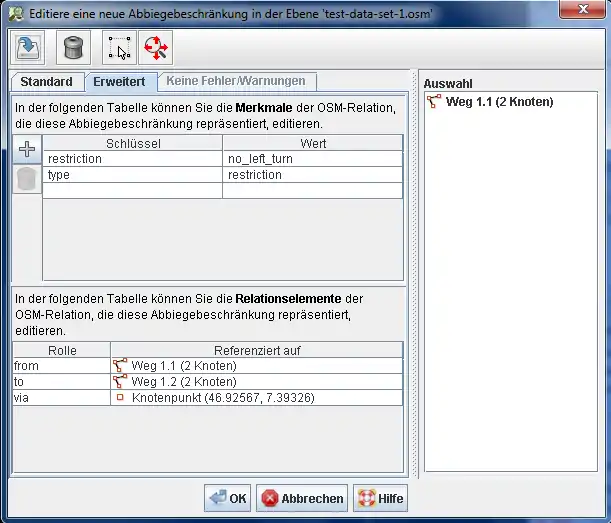Click the node icon in the via row
This screenshot has height=523, width=611.
[x=120, y=397]
